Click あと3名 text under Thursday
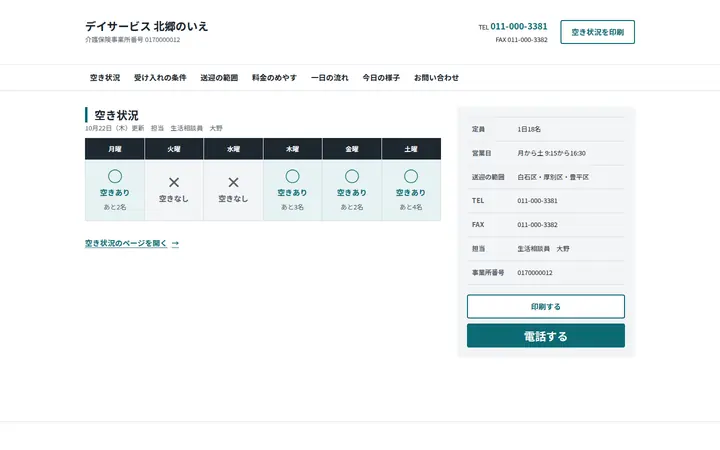Screen dimensions: 720x450 pos(292,207)
